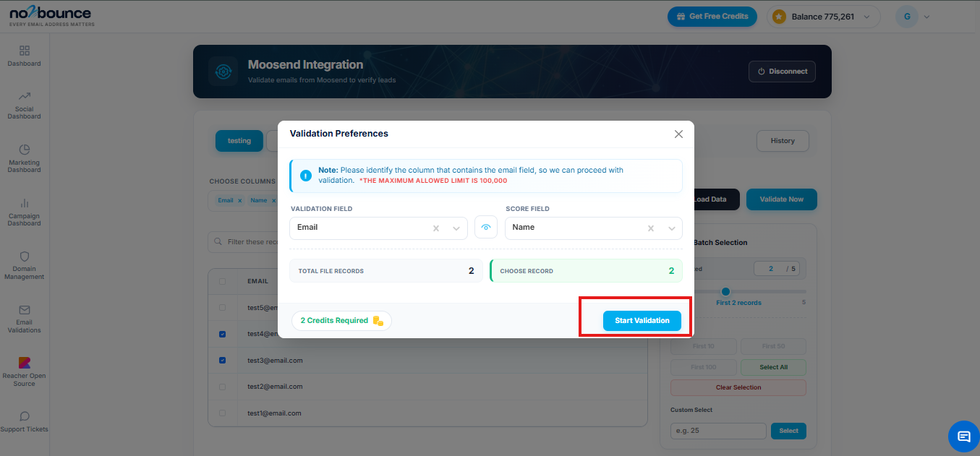Click the G user avatar

pos(906,17)
